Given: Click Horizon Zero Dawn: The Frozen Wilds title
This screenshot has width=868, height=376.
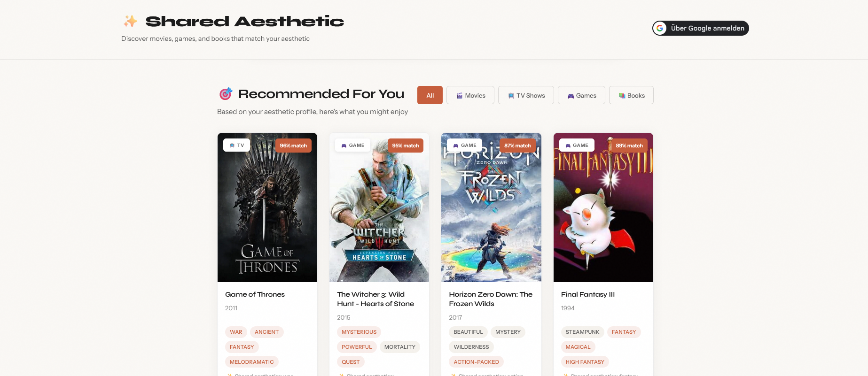Looking at the screenshot, I should [x=491, y=299].
